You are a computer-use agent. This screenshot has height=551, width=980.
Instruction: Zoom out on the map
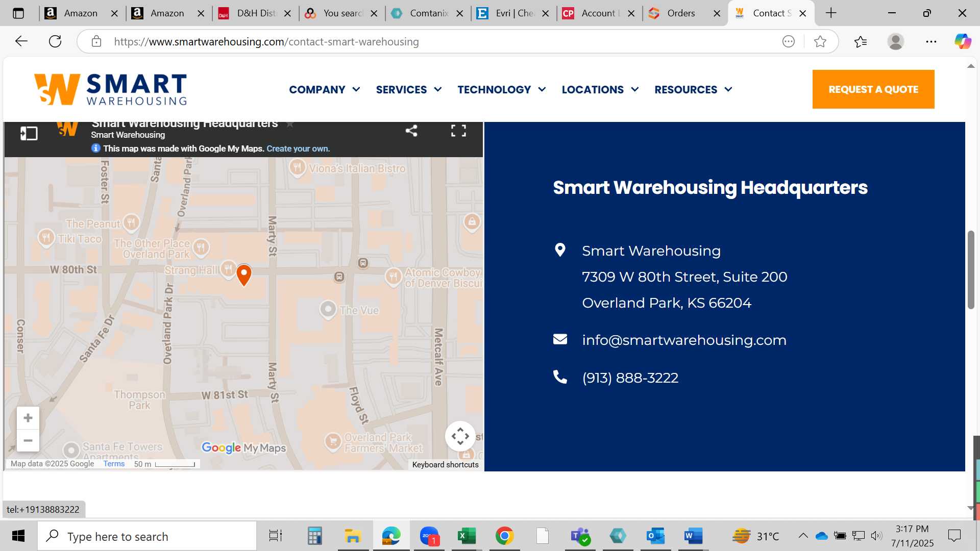[x=28, y=440]
